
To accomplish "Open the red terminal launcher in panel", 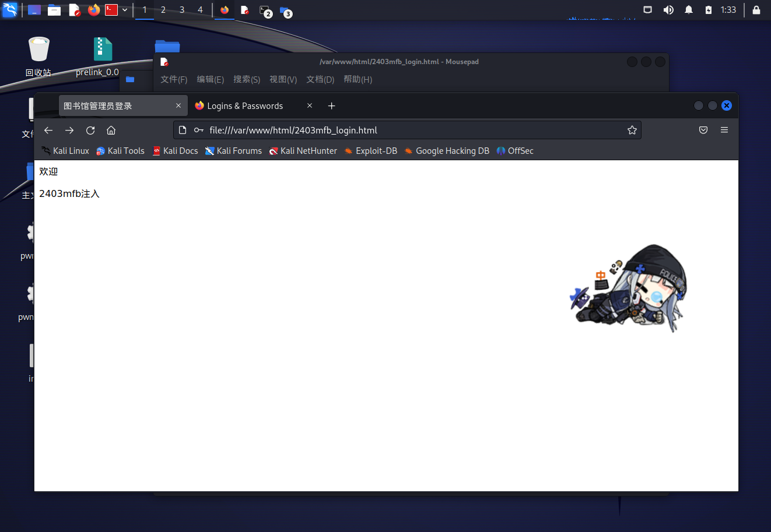I will tap(111, 10).
